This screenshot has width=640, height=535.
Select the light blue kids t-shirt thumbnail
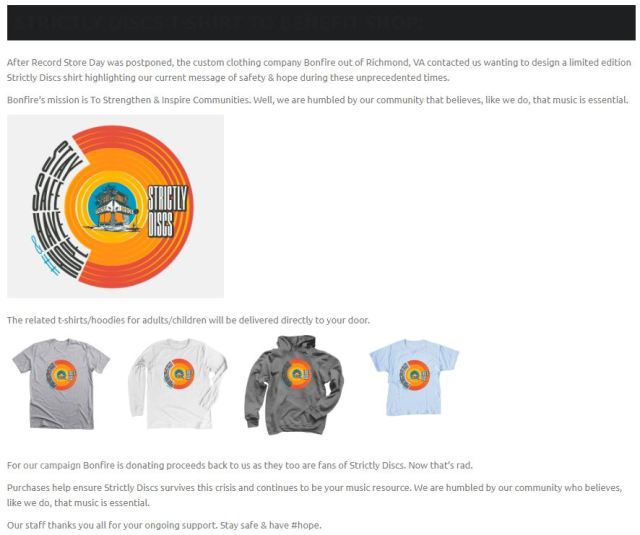click(414, 377)
